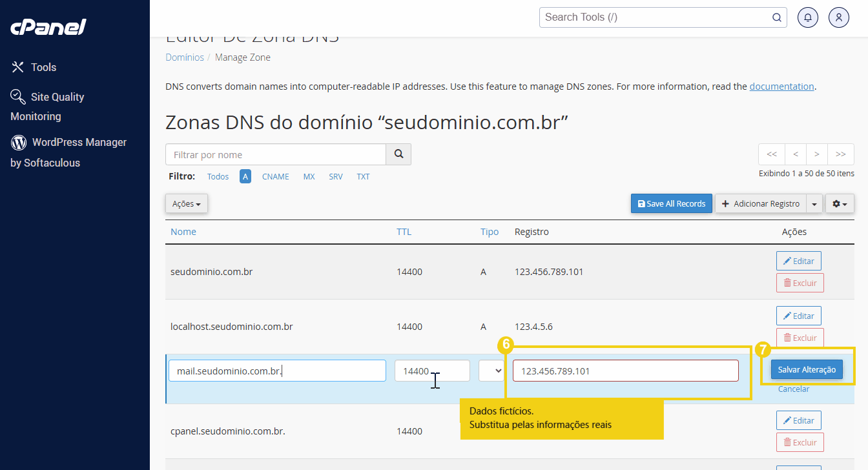Viewport: 868px width, 470px height.
Task: Delete the localhost.seudominio.com.br record
Action: point(800,338)
